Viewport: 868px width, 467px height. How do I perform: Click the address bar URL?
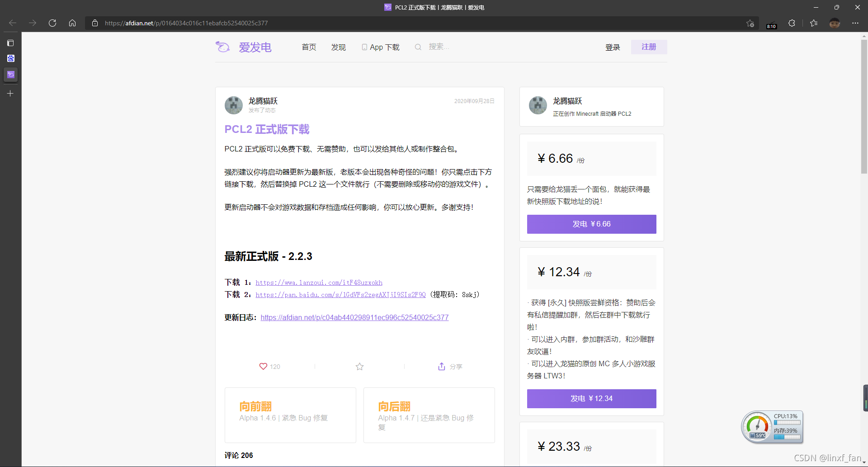186,23
